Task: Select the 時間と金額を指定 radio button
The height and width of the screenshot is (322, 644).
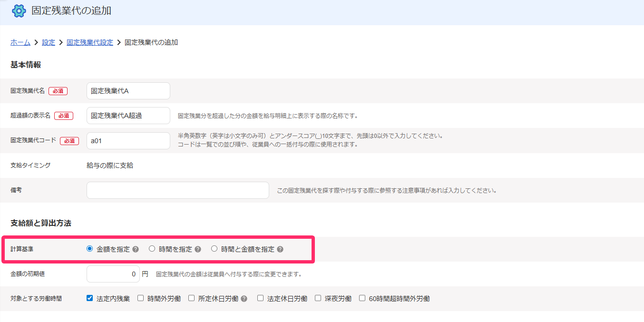Action: click(x=214, y=249)
